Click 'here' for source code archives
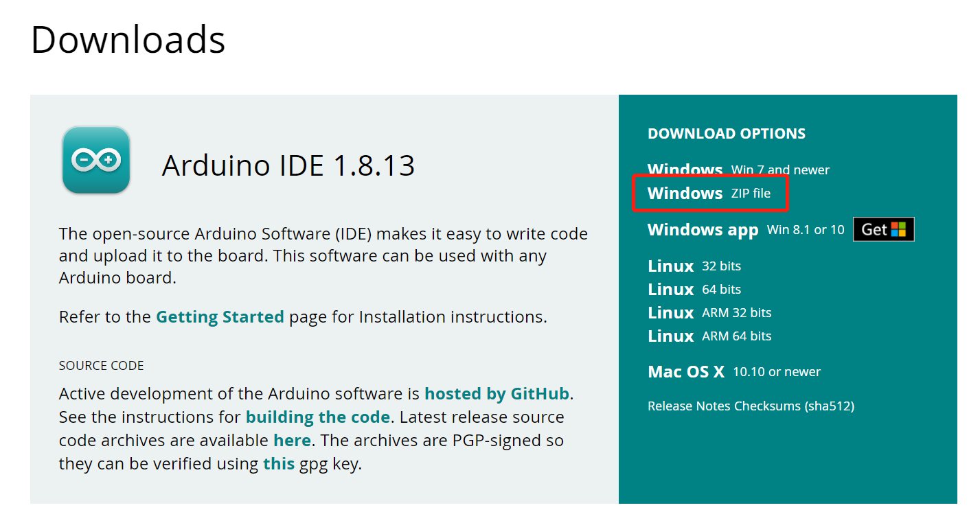Screen dimensions: 980x512 coord(292,440)
